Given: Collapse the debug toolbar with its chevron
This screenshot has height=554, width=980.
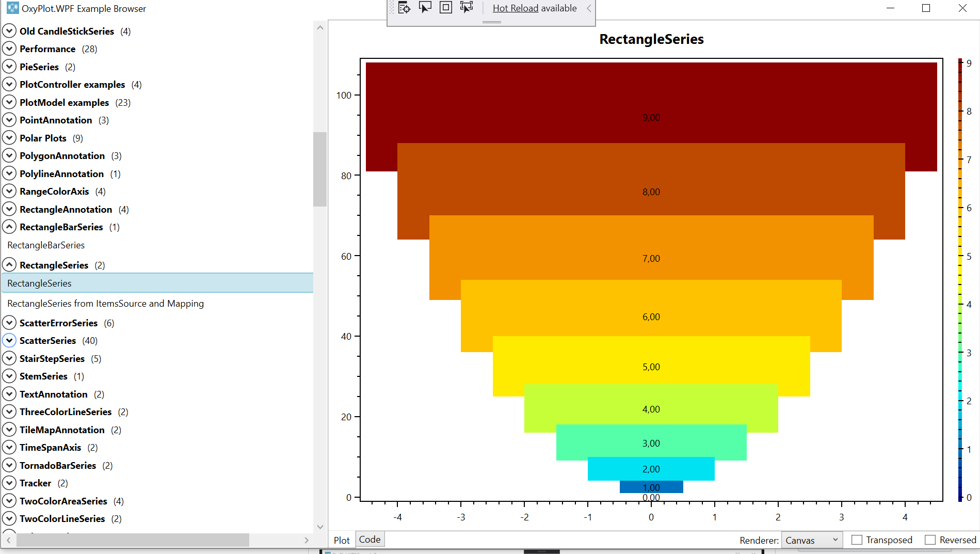Looking at the screenshot, I should (x=588, y=8).
